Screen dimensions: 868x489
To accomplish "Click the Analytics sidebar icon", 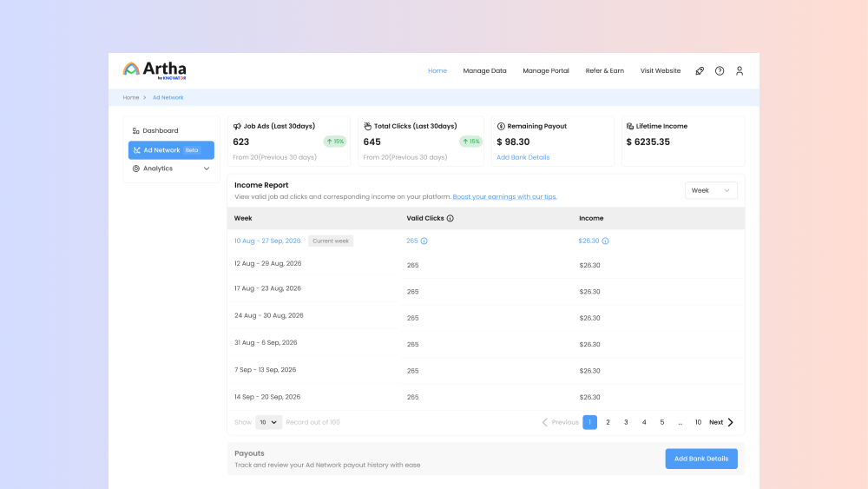I will [135, 169].
